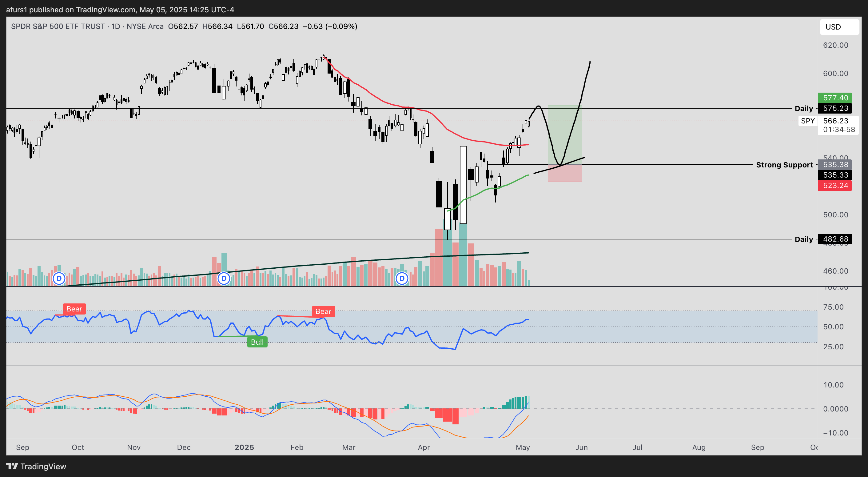Screen dimensions: 868x477
Task: Open the USD currency selector
Action: pos(839,27)
